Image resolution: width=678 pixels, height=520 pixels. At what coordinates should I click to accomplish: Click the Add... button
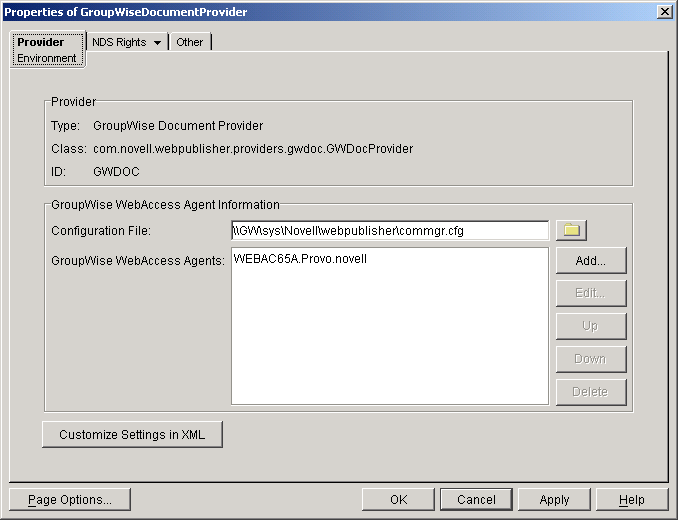(x=591, y=261)
